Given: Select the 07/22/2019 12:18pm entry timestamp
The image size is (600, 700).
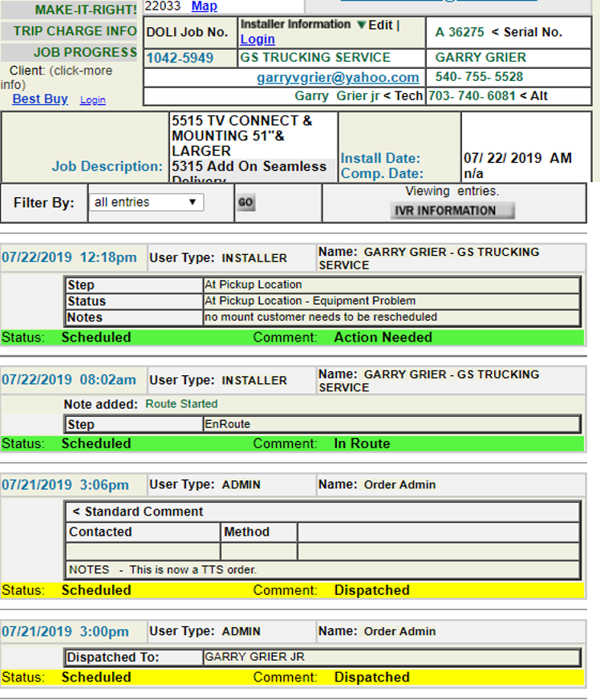Looking at the screenshot, I should [x=69, y=258].
